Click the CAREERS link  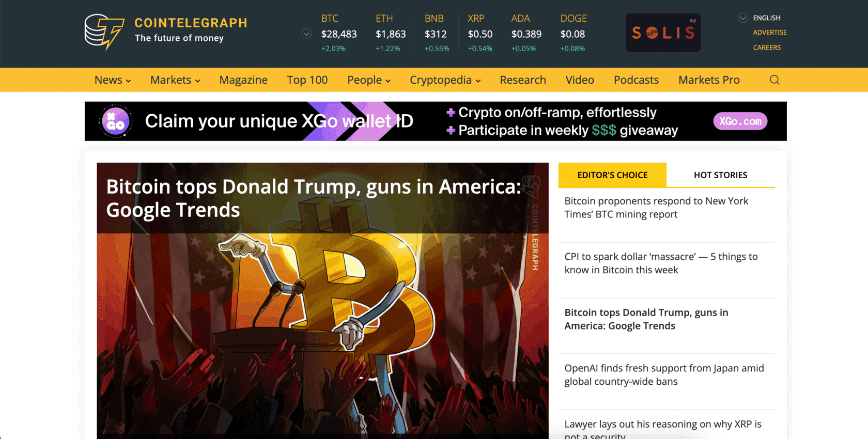pos(767,48)
